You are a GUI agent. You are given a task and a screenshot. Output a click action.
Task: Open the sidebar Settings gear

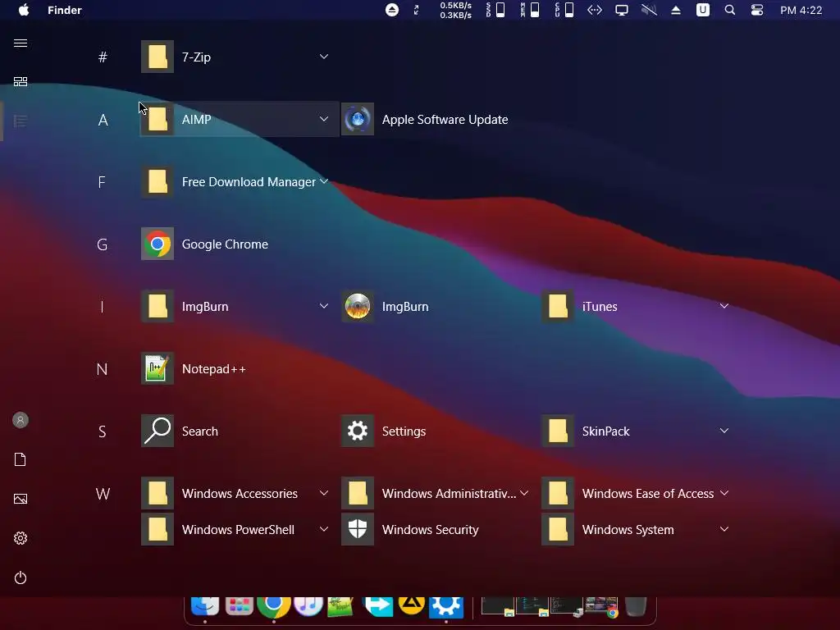tap(21, 538)
